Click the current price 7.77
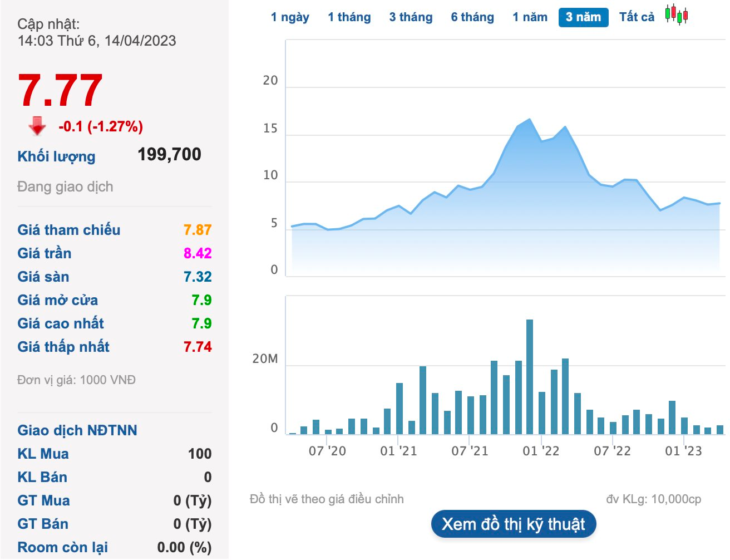 point(60,90)
